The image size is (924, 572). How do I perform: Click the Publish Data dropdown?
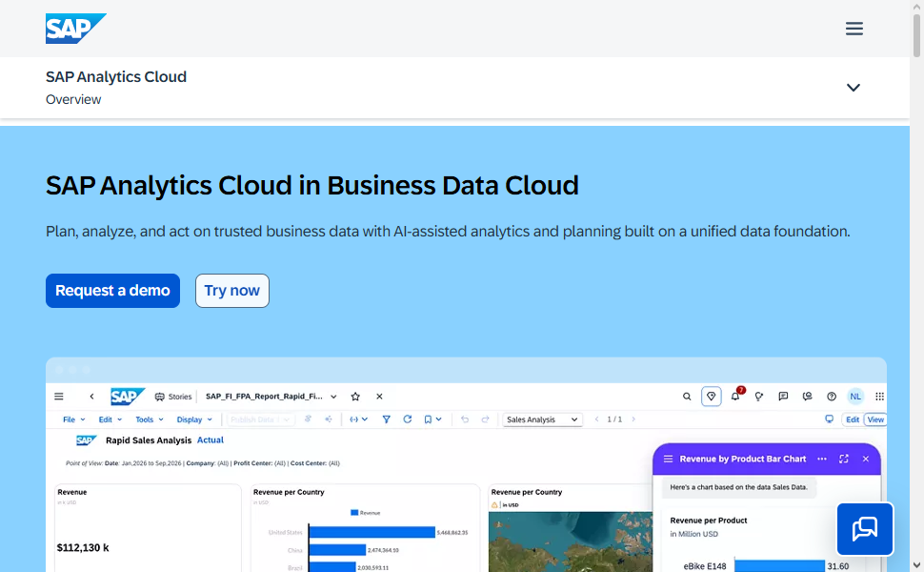click(x=260, y=419)
